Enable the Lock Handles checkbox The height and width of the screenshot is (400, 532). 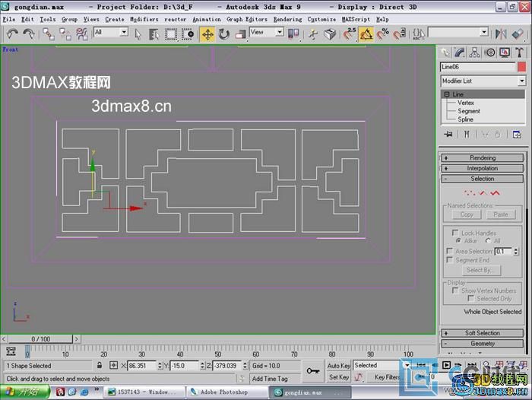click(455, 233)
